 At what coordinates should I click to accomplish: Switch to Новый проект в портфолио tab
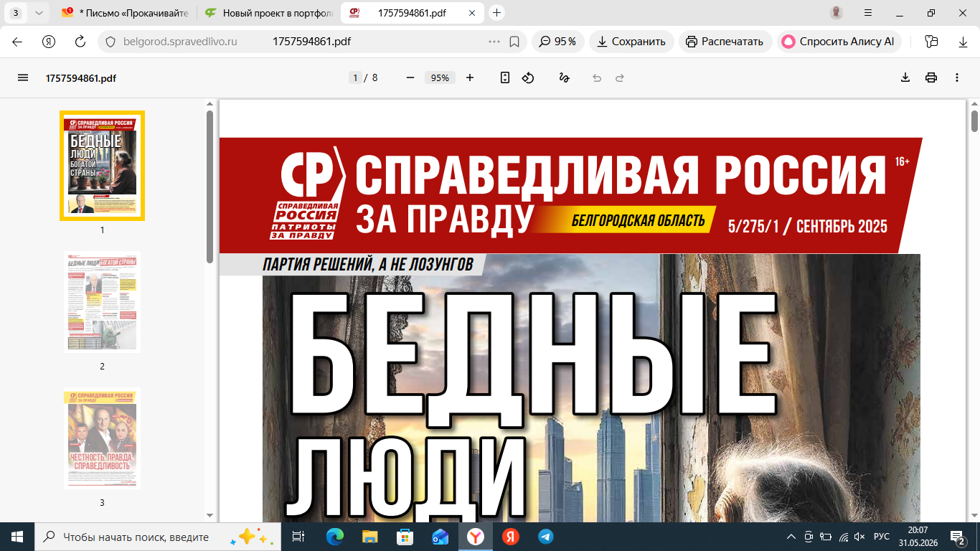click(268, 13)
